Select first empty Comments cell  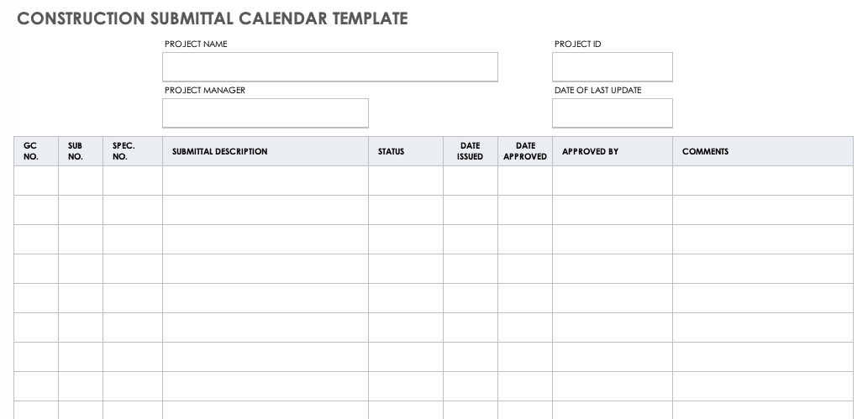(x=762, y=181)
